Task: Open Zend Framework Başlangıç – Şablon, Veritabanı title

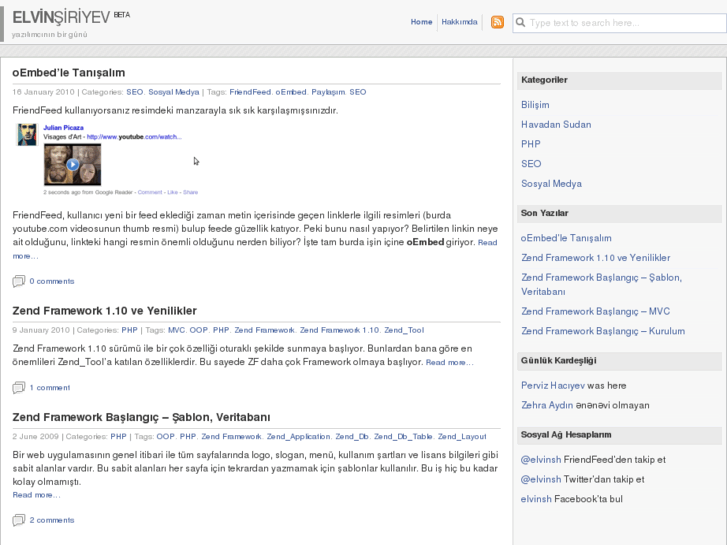Action: pyautogui.click(x=141, y=417)
